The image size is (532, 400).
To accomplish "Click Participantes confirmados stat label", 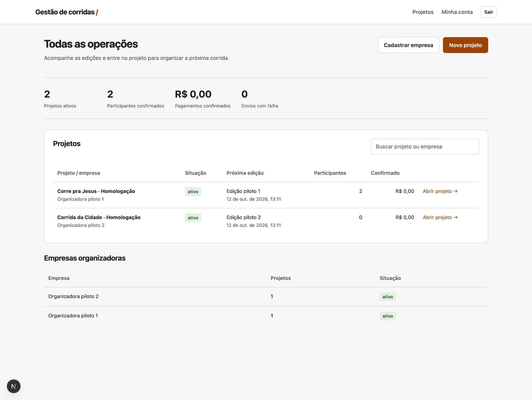I will click(136, 106).
